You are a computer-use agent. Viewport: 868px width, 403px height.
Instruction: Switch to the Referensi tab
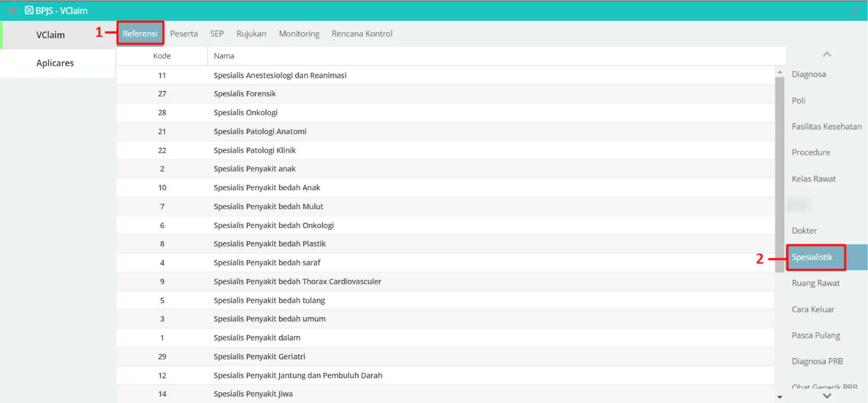tap(140, 33)
